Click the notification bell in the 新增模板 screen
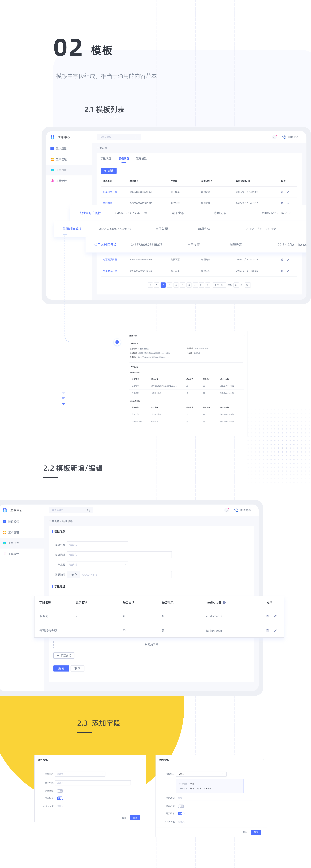Image resolution: width=311 pixels, height=868 pixels. tap(227, 510)
